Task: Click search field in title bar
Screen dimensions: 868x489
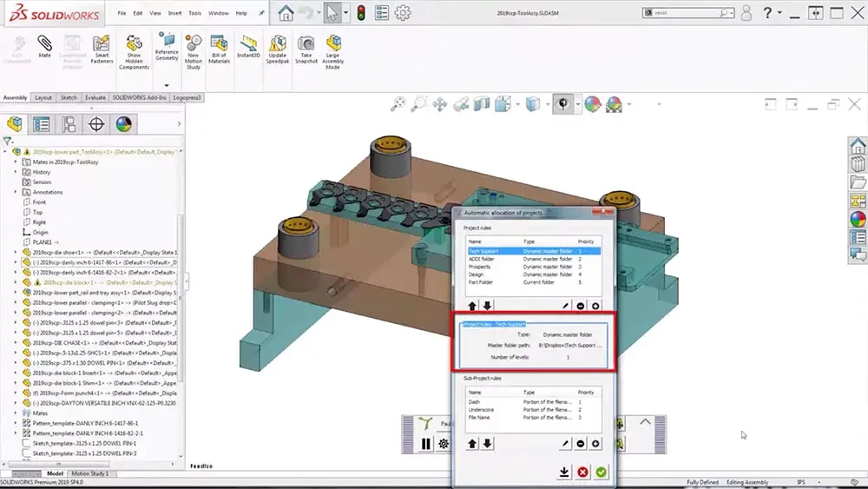Action: pyautogui.click(x=687, y=13)
